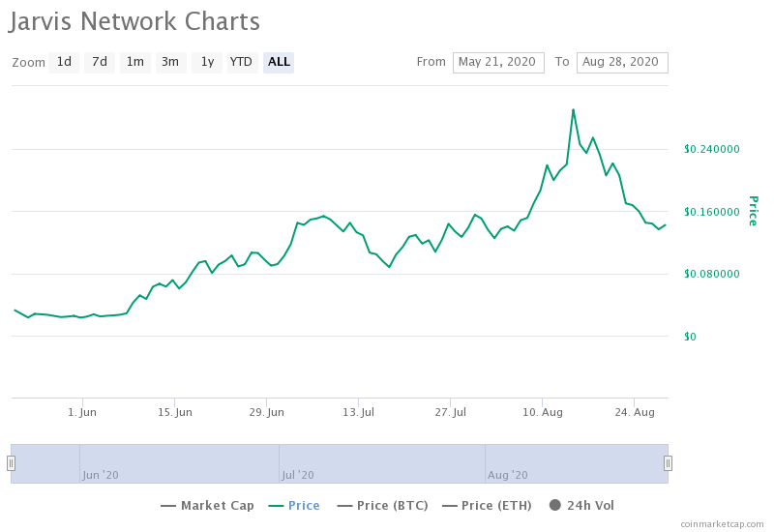Screen dimensions: 774x532
Task: Select the 1d zoom range
Action: (64, 62)
